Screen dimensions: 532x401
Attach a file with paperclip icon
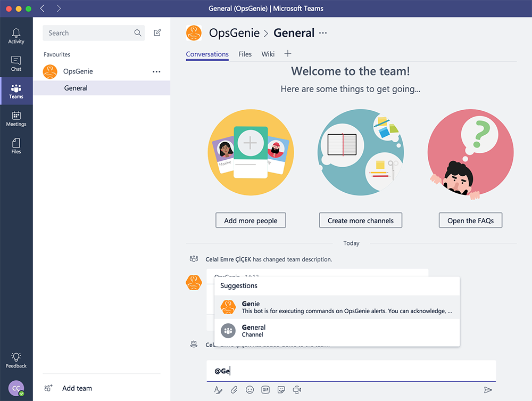[234, 390]
